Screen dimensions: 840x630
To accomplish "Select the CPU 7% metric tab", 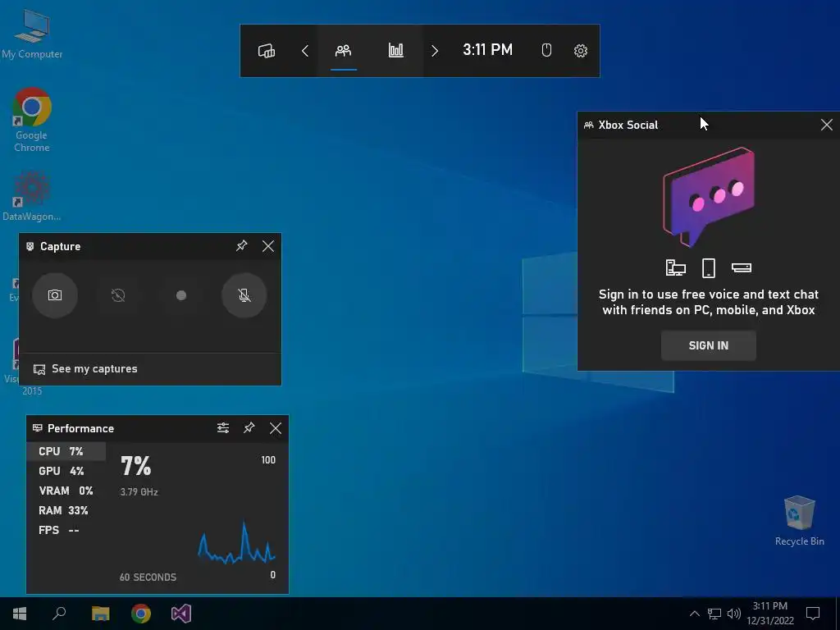I will [x=66, y=451].
